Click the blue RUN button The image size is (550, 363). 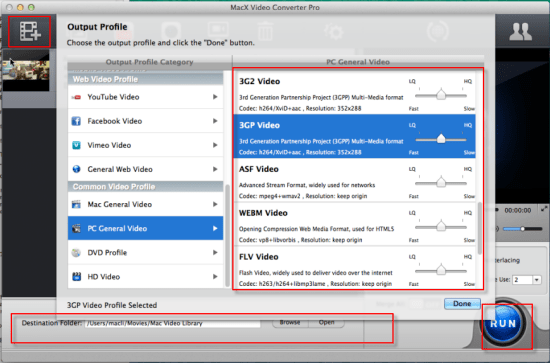point(504,323)
